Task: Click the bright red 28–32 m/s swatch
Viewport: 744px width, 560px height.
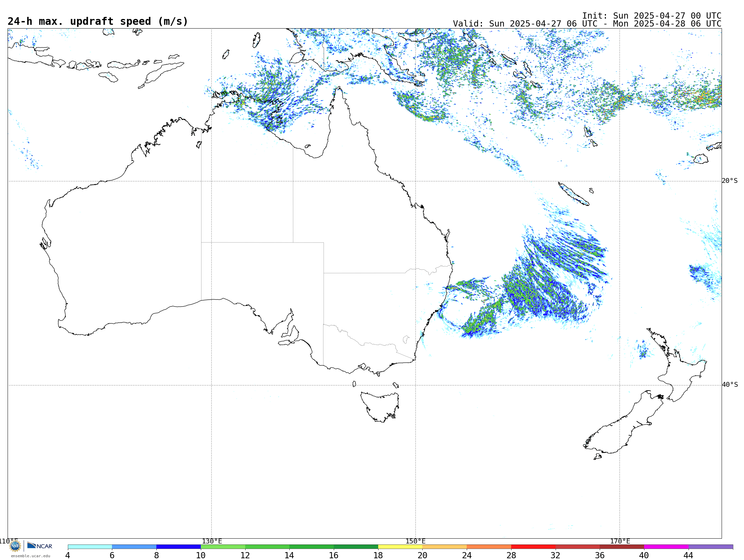Action: pos(534,547)
